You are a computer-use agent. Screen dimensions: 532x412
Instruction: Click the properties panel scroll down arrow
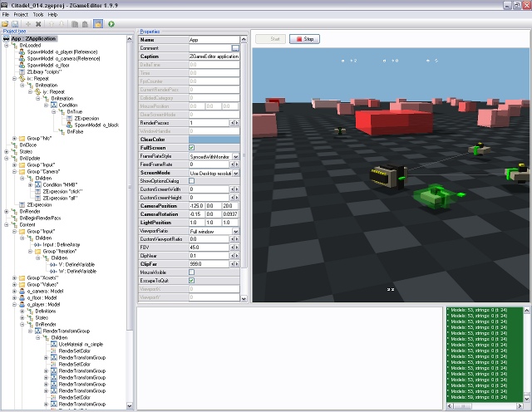(244, 299)
